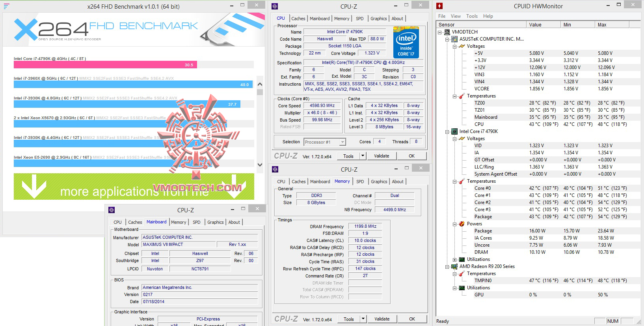Click the graphics card icon beside AMD Radeon R9 200 Series
The width and height of the screenshot is (644, 326).
point(455,266)
